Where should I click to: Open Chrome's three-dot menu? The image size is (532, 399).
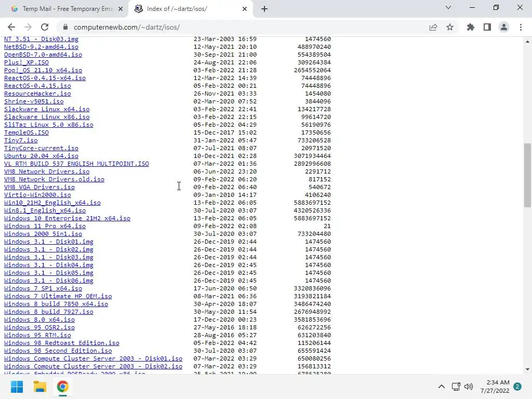pos(521,27)
